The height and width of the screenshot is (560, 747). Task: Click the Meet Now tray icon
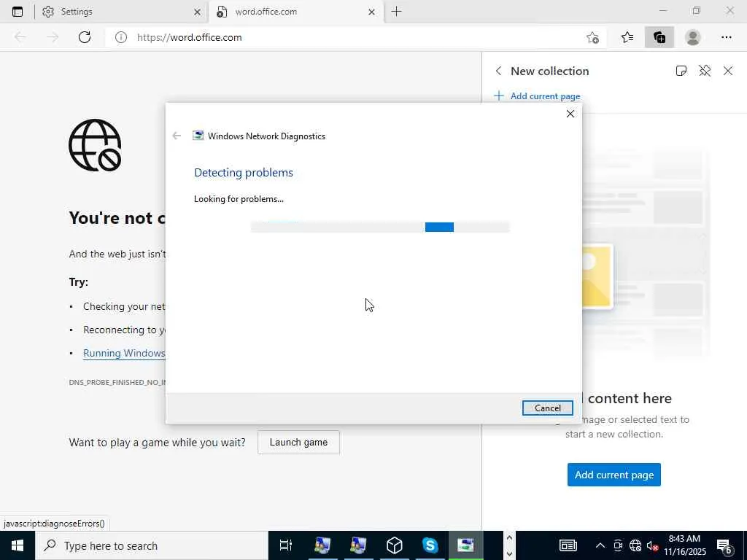pos(618,545)
